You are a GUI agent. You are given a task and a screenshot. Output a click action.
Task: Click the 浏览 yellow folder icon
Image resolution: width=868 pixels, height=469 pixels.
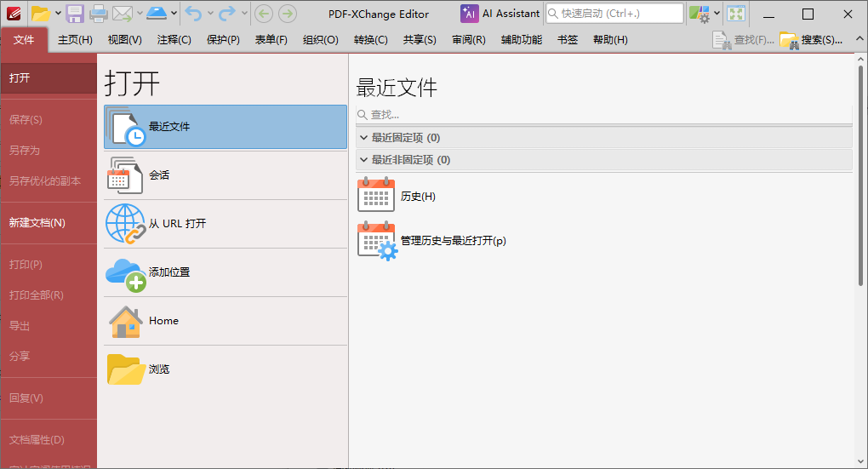(126, 369)
